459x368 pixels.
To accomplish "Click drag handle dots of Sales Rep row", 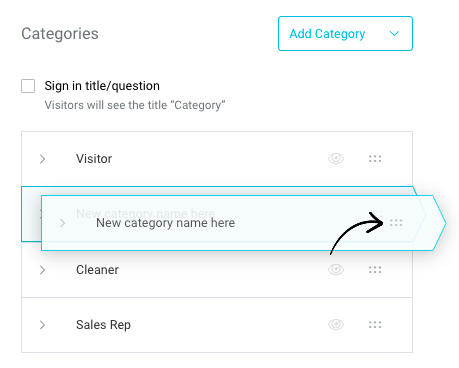I will [375, 325].
